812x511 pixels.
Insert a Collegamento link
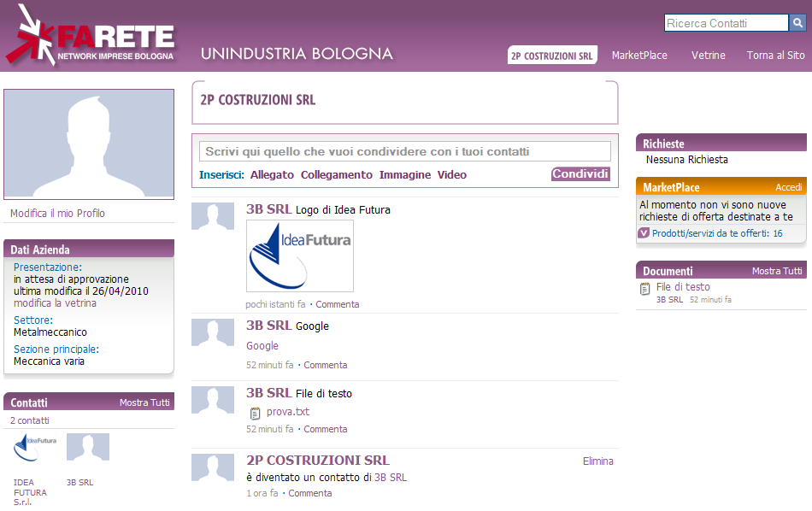[x=337, y=175]
